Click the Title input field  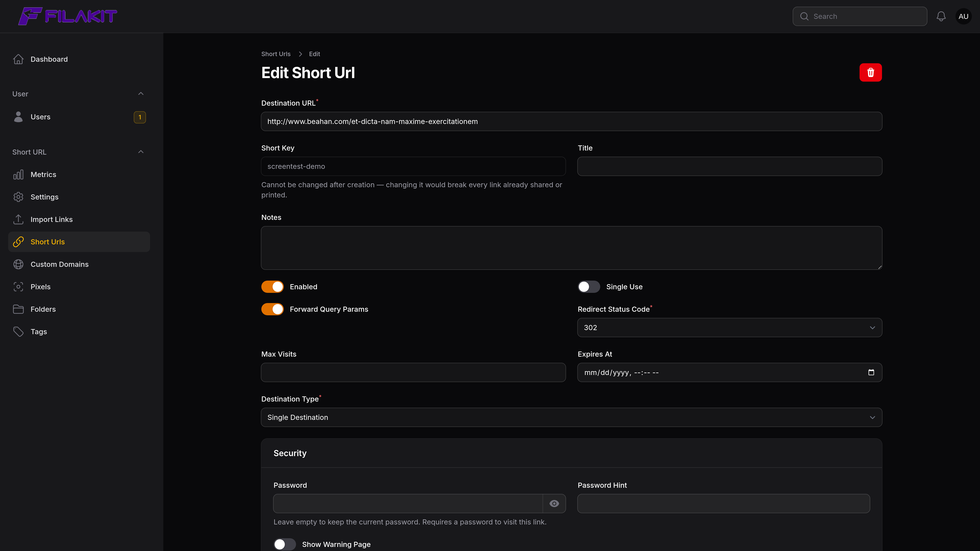(730, 166)
